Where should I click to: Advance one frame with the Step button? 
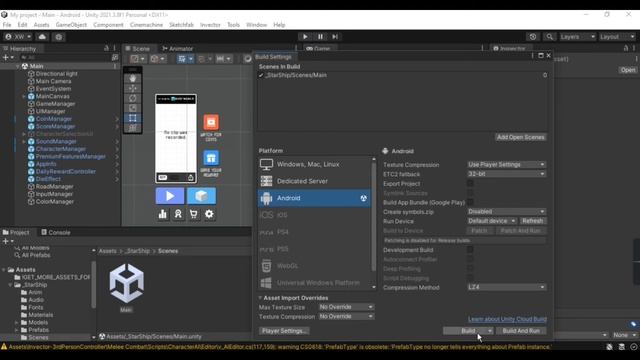[335, 37]
